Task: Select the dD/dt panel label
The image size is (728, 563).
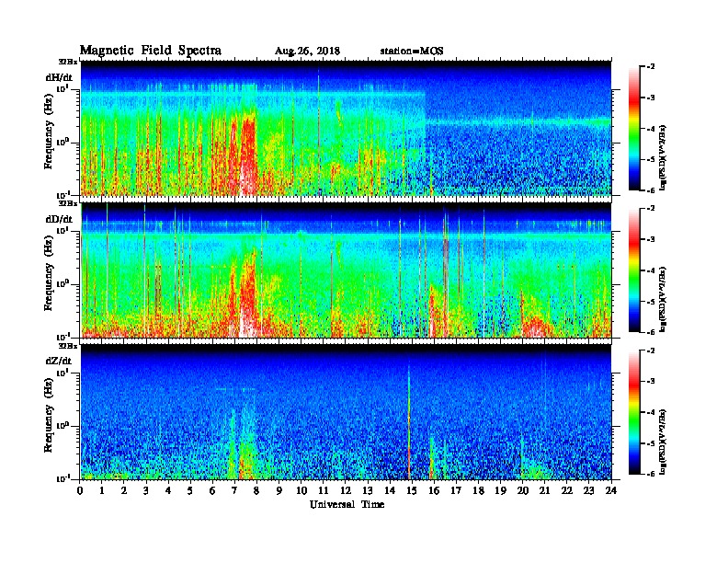Action: click(x=59, y=219)
